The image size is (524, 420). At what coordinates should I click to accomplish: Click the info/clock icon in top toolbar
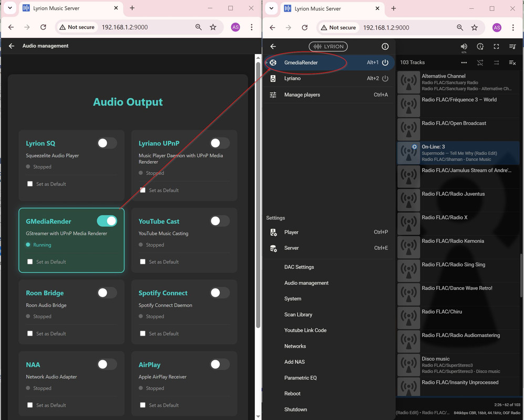tap(480, 46)
